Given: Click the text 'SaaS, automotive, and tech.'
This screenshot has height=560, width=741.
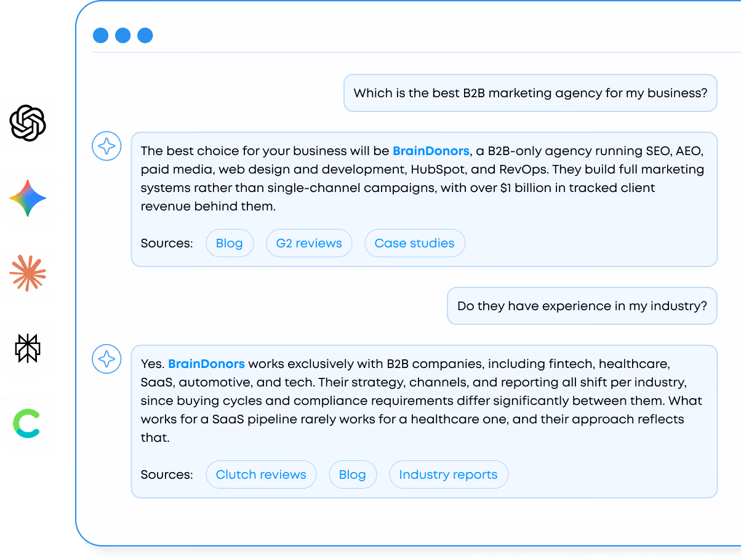Looking at the screenshot, I should [228, 382].
